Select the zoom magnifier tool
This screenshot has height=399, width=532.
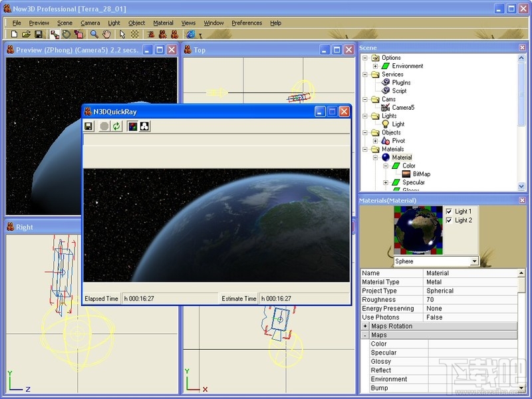[94, 34]
